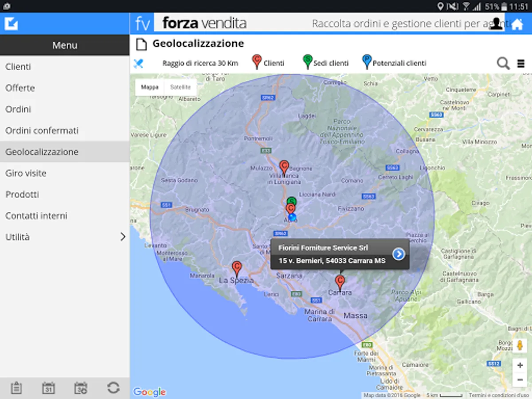Switch map to Satellite view
The width and height of the screenshot is (532, 399).
coord(180,87)
